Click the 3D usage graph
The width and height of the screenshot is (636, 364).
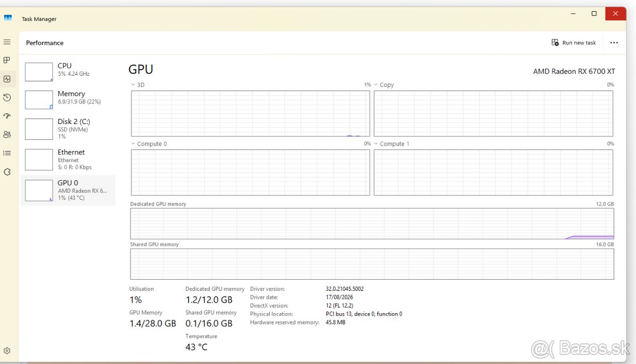(x=251, y=113)
